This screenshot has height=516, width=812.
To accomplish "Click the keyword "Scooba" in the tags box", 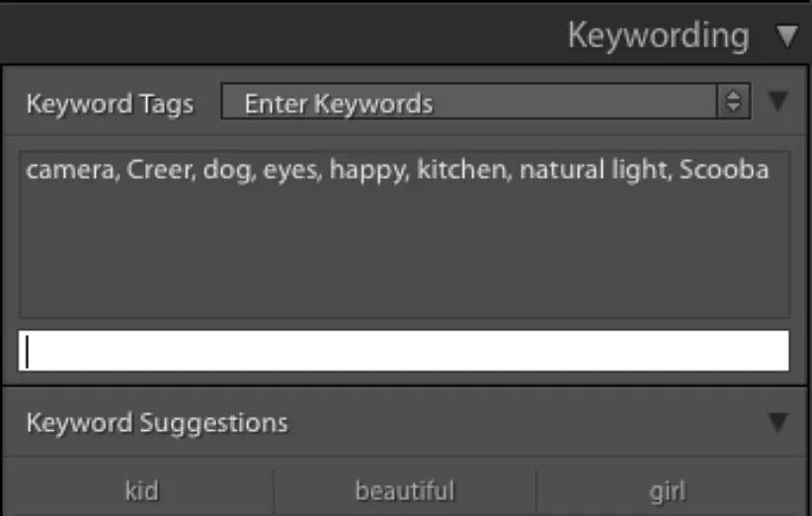I will coord(725,170).
